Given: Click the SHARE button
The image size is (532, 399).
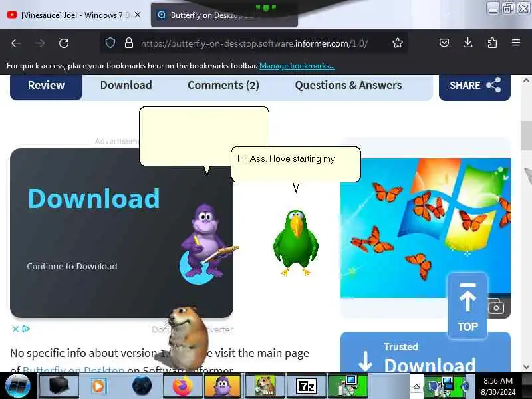Looking at the screenshot, I should point(475,86).
